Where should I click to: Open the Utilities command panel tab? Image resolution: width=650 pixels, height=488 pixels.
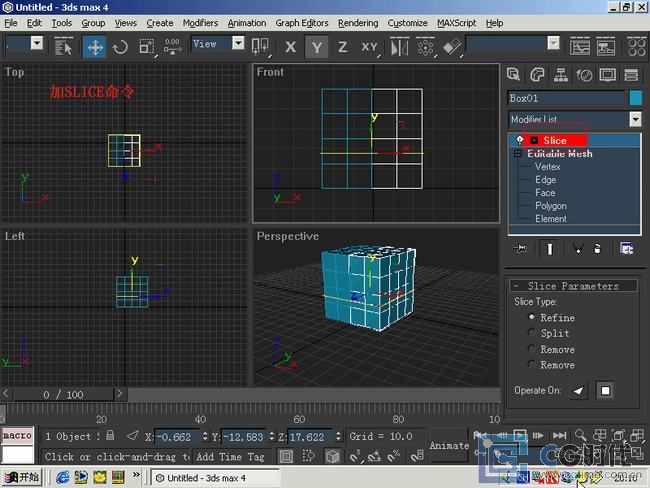(631, 75)
